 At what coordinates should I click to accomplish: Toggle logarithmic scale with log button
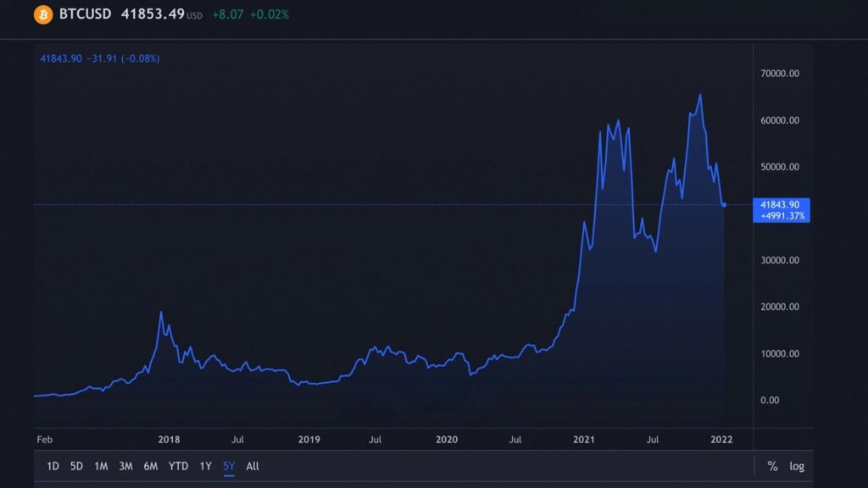(797, 467)
